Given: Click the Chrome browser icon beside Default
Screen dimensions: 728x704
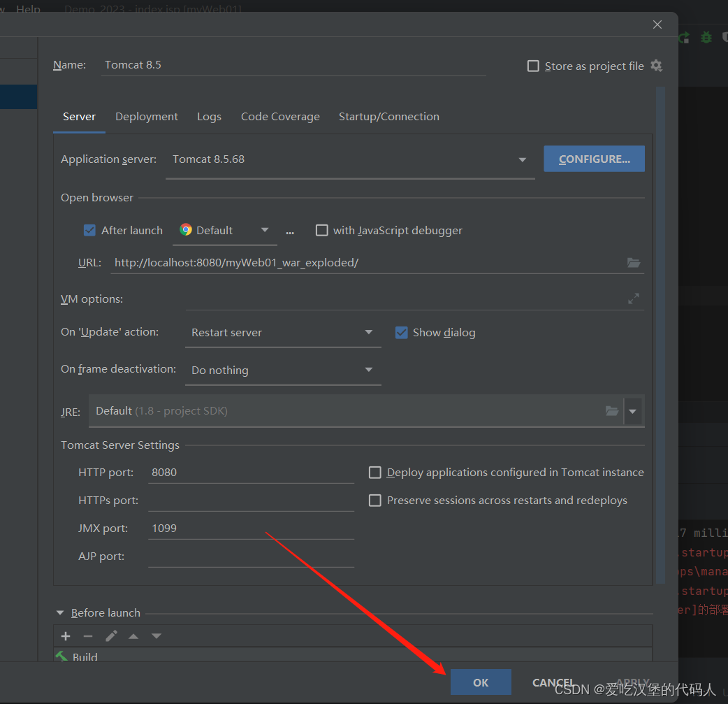Looking at the screenshot, I should coord(186,229).
